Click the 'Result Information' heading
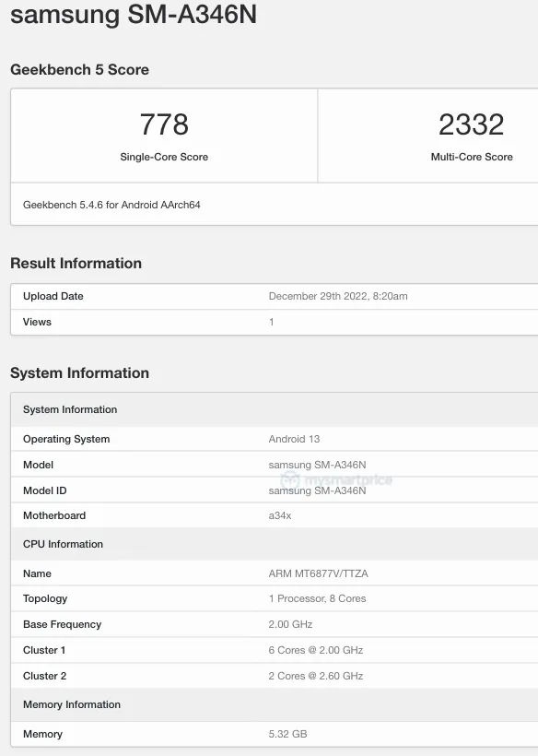538x756 pixels. coord(76,264)
